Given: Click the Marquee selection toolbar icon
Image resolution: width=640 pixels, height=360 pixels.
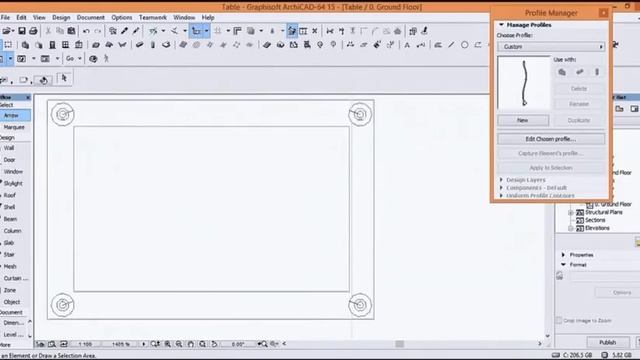Looking at the screenshot, I should click(8, 45).
